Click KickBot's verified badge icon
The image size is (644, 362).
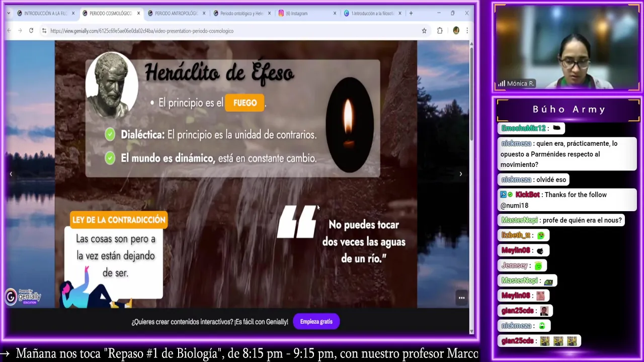[x=510, y=195]
